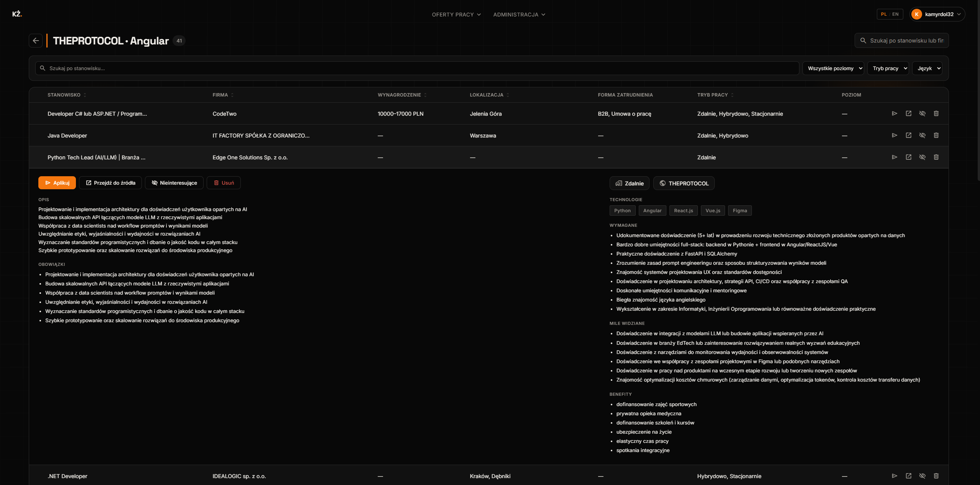Click the apply arrow icon in CodeTwo row
Screen dimensions: 980x485
[x=894, y=113]
